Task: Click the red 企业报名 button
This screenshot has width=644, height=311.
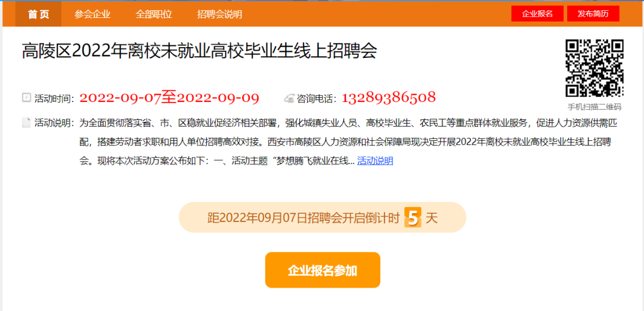Action: (x=537, y=14)
